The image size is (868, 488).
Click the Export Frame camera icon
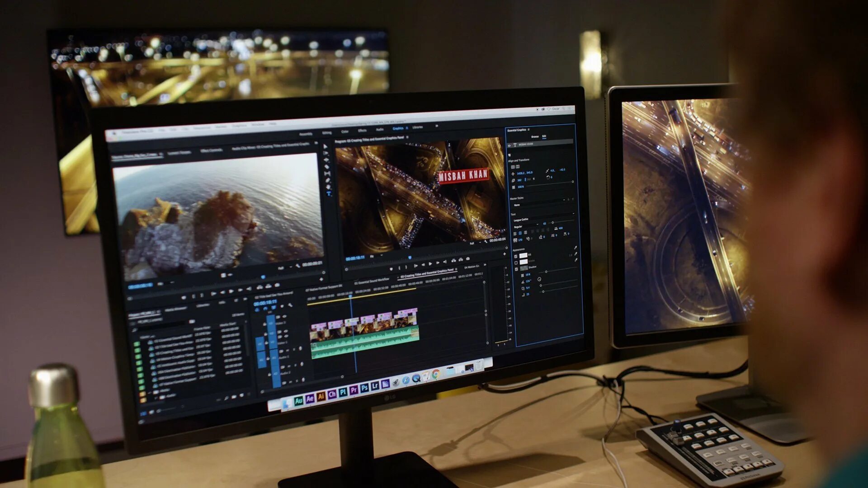click(x=468, y=259)
